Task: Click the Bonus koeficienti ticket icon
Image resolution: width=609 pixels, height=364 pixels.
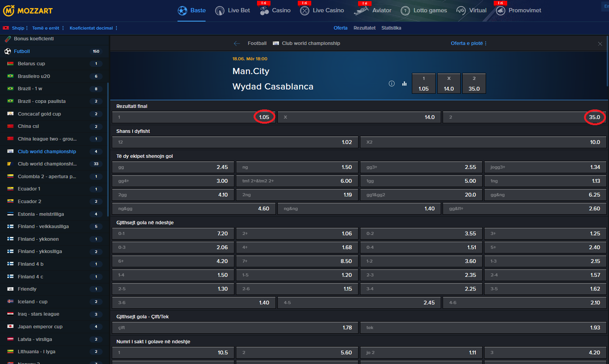Action: click(x=8, y=39)
